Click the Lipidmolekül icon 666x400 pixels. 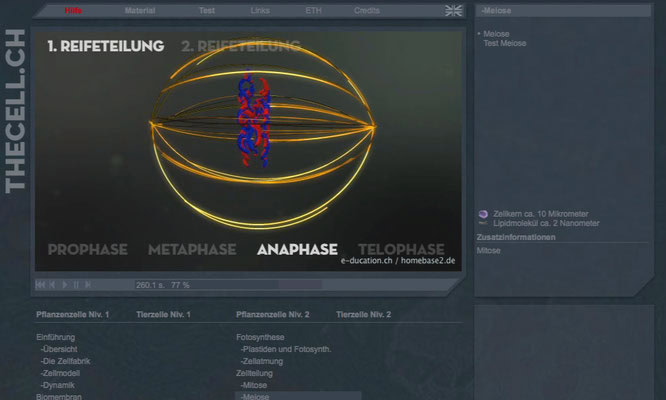coord(484,224)
